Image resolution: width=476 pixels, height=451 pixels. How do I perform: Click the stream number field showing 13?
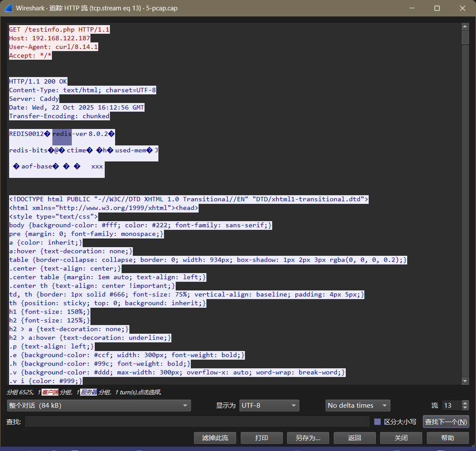click(x=451, y=406)
